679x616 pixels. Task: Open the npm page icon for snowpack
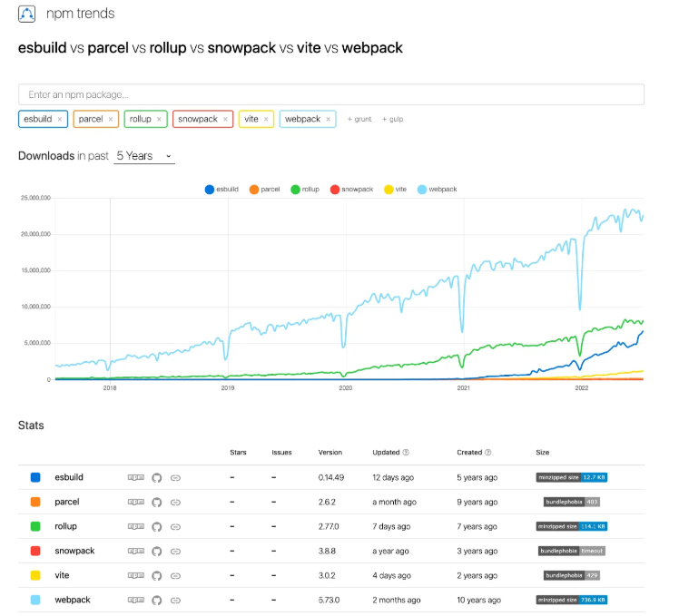[x=136, y=551]
